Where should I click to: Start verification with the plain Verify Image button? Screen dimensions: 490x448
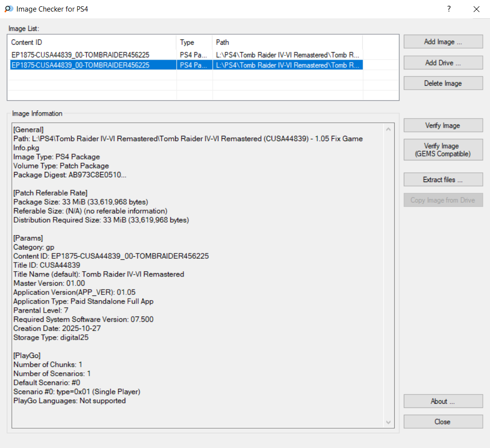point(443,126)
